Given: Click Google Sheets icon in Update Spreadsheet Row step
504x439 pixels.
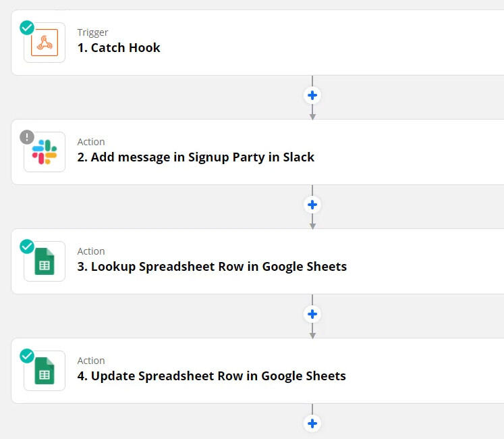Looking at the screenshot, I should click(x=45, y=371).
